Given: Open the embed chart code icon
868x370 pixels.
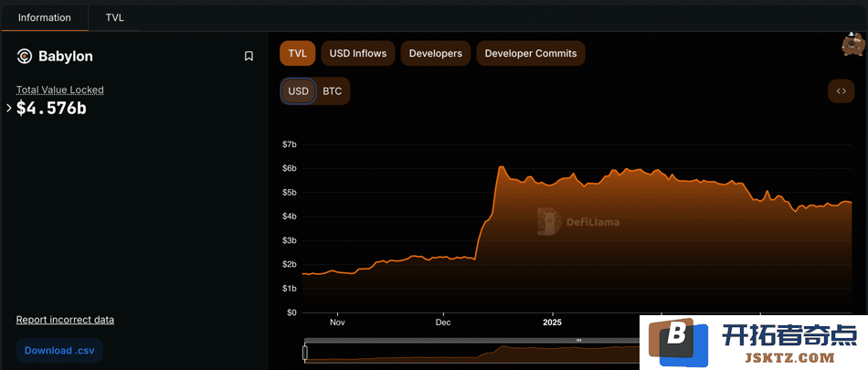Looking at the screenshot, I should coord(841,91).
